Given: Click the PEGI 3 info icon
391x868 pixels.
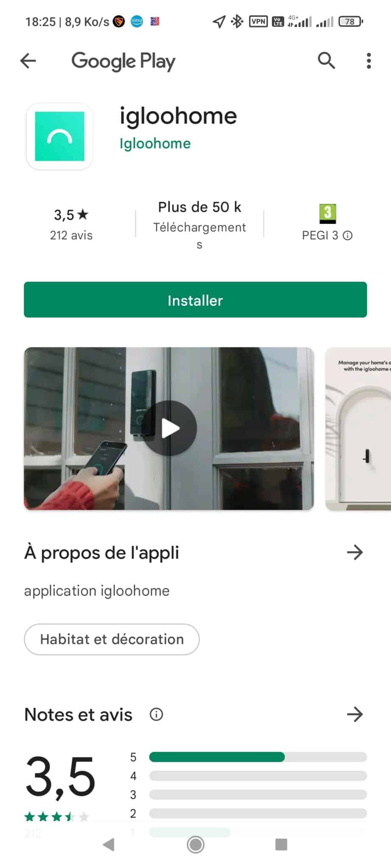Looking at the screenshot, I should point(348,236).
